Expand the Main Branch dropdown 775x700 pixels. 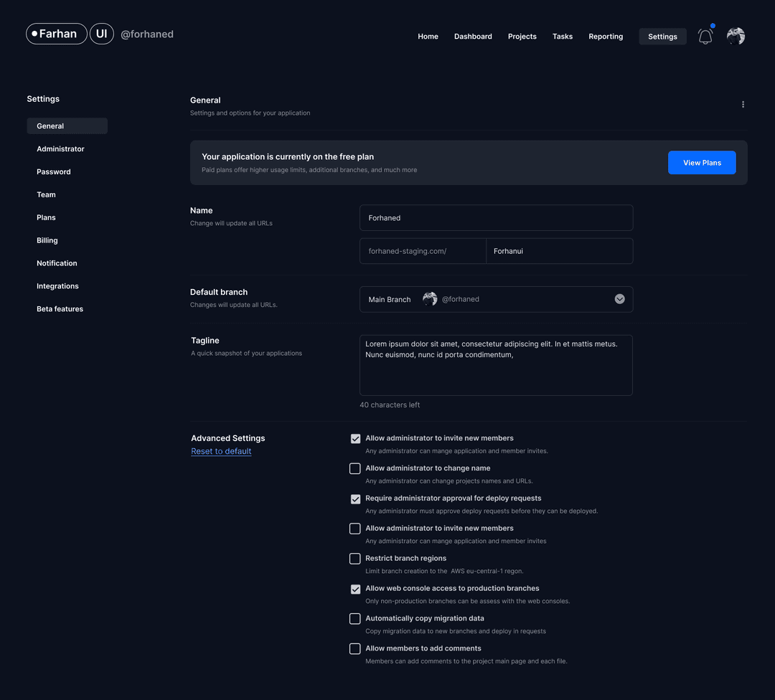(x=619, y=299)
